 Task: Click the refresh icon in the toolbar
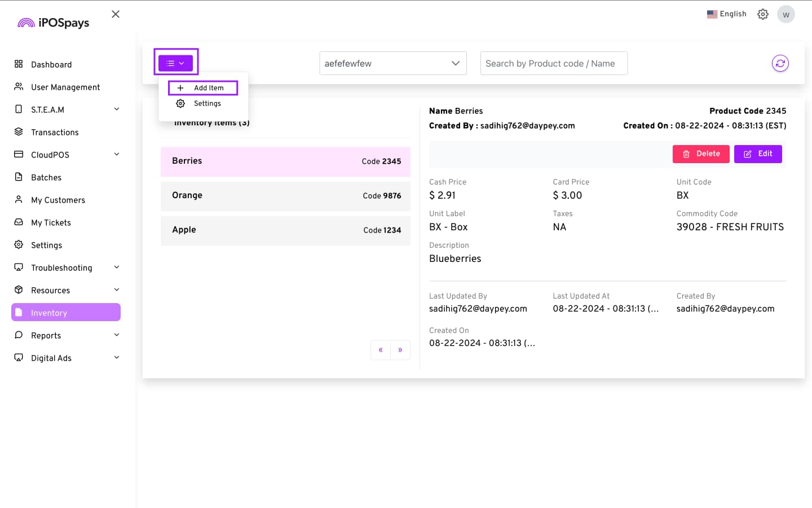780,63
